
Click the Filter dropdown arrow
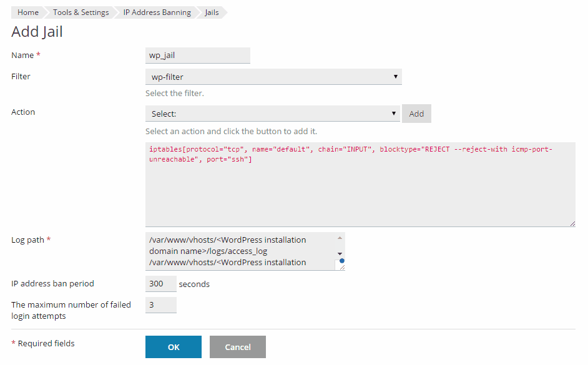tap(396, 77)
